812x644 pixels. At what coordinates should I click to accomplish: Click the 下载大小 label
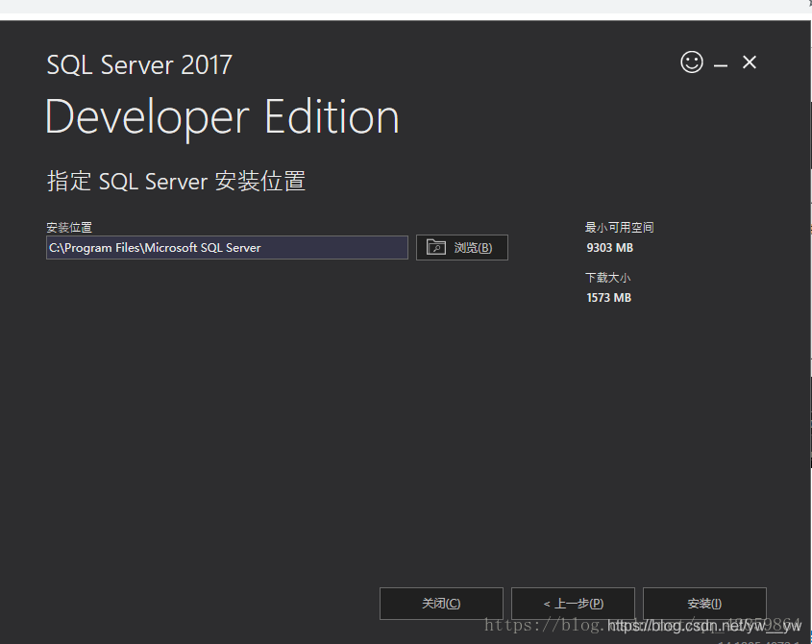pyautogui.click(x=607, y=278)
